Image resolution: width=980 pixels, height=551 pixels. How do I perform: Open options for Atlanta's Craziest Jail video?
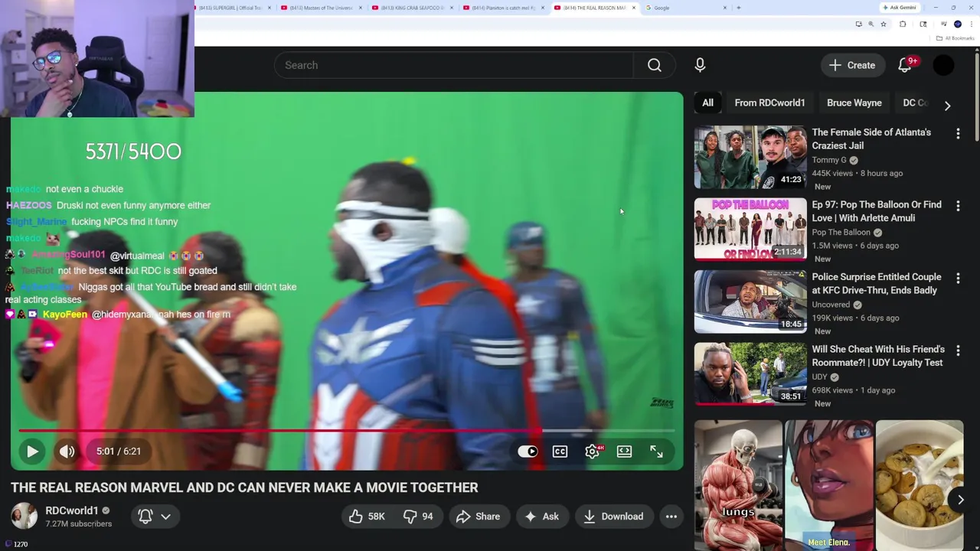(958, 134)
